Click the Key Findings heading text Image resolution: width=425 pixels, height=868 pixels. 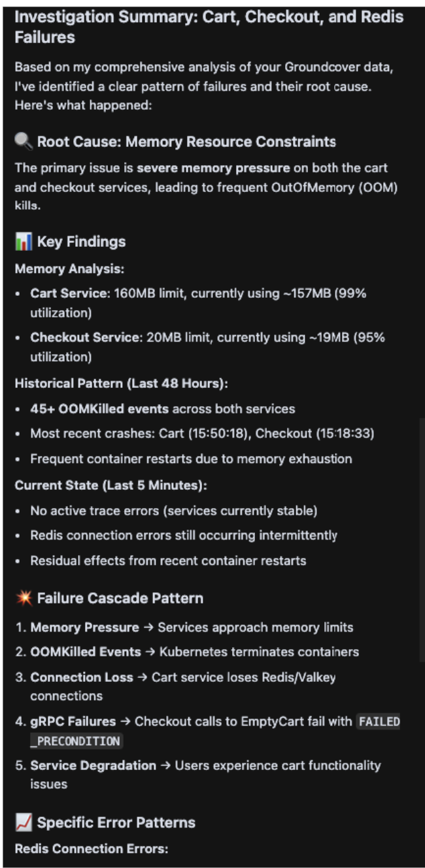point(81,242)
